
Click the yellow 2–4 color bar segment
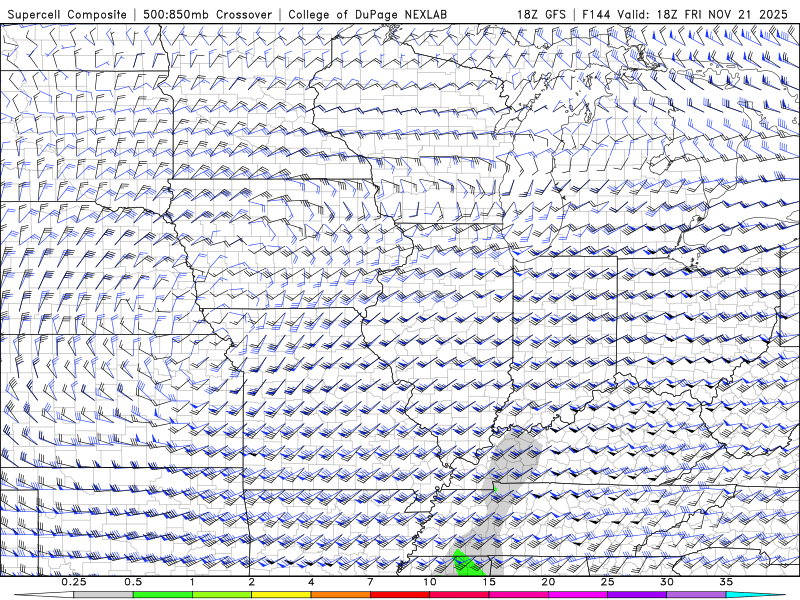point(281,595)
